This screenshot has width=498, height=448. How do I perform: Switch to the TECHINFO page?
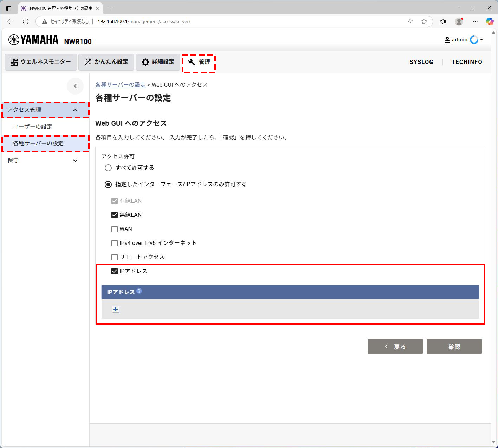[467, 62]
